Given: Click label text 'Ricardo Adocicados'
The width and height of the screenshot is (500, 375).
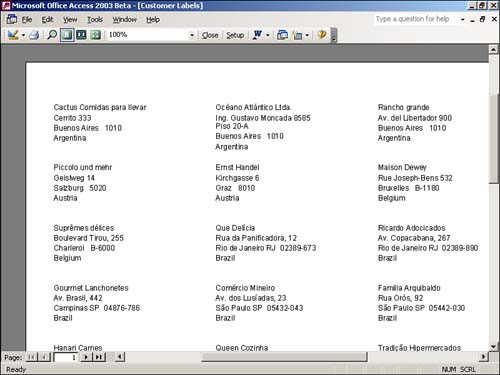Looking at the screenshot, I should 411,228.
